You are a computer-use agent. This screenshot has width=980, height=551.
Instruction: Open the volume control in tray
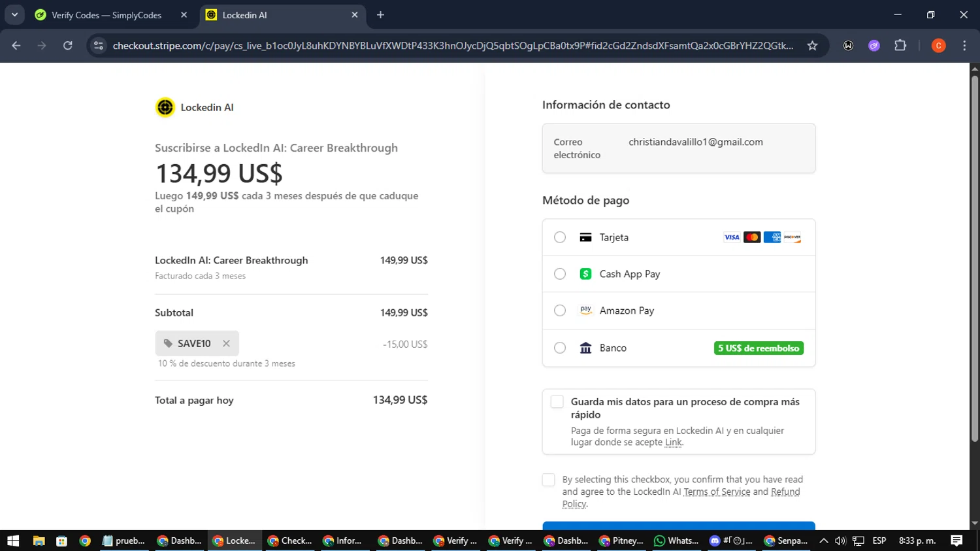[x=840, y=541]
